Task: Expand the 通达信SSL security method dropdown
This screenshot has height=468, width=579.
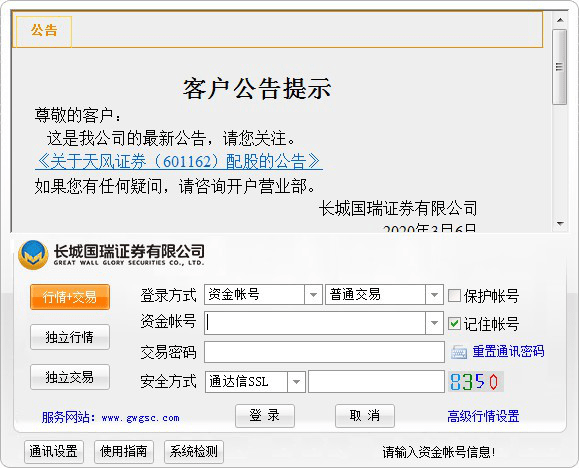Action: click(x=296, y=382)
